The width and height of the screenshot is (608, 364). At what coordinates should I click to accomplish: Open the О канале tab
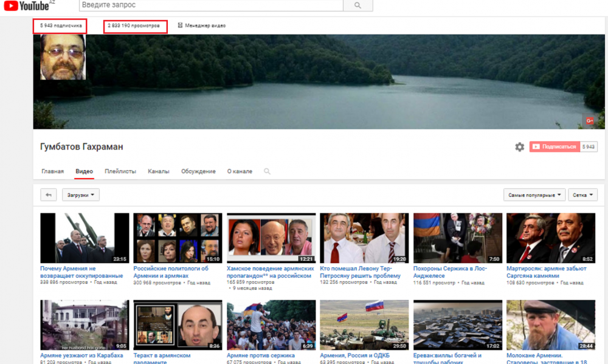click(x=240, y=171)
